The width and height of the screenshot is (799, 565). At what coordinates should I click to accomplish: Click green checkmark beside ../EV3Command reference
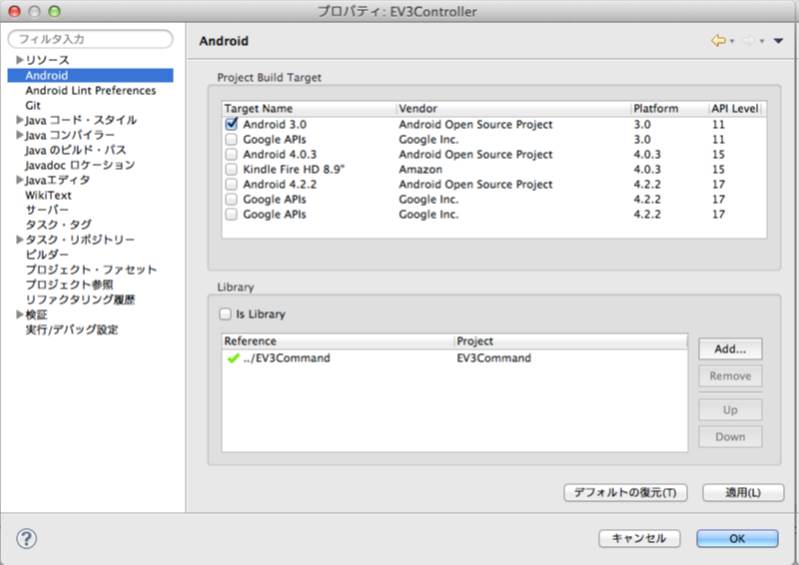point(233,358)
